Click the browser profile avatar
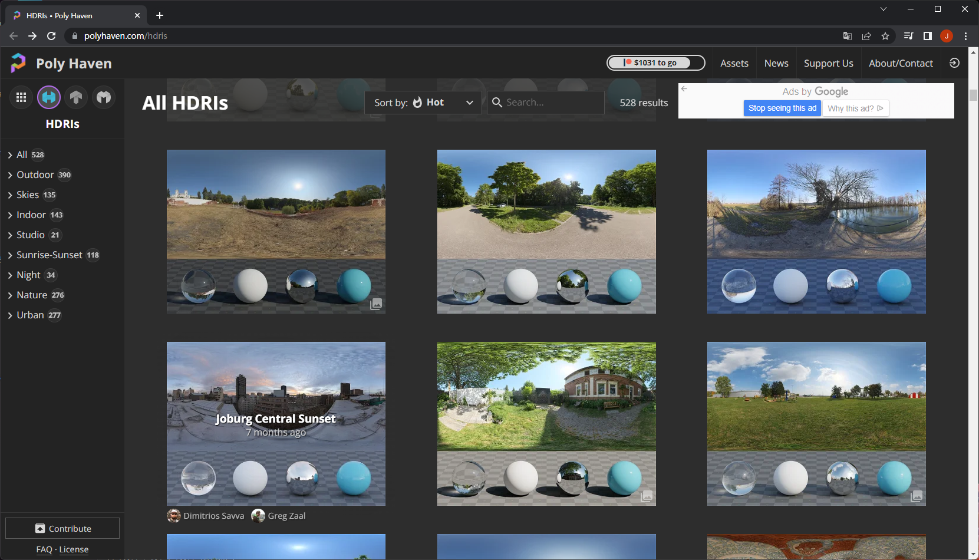The height and width of the screenshot is (560, 979). 947,36
